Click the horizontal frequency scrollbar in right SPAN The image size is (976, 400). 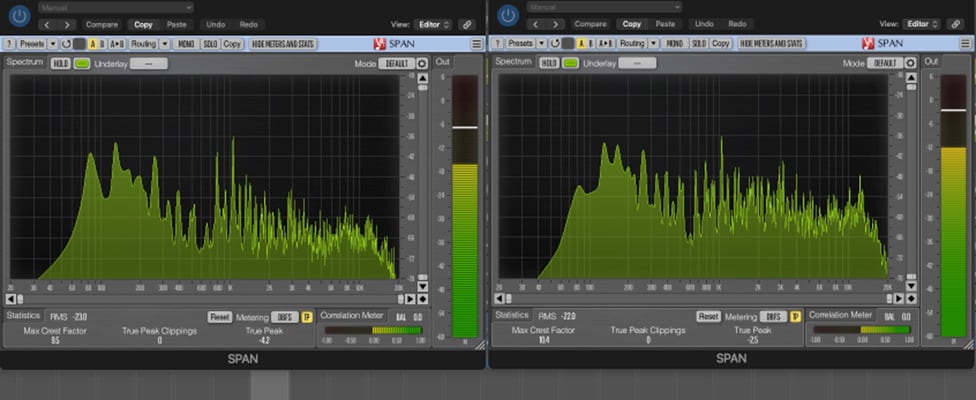700,299
